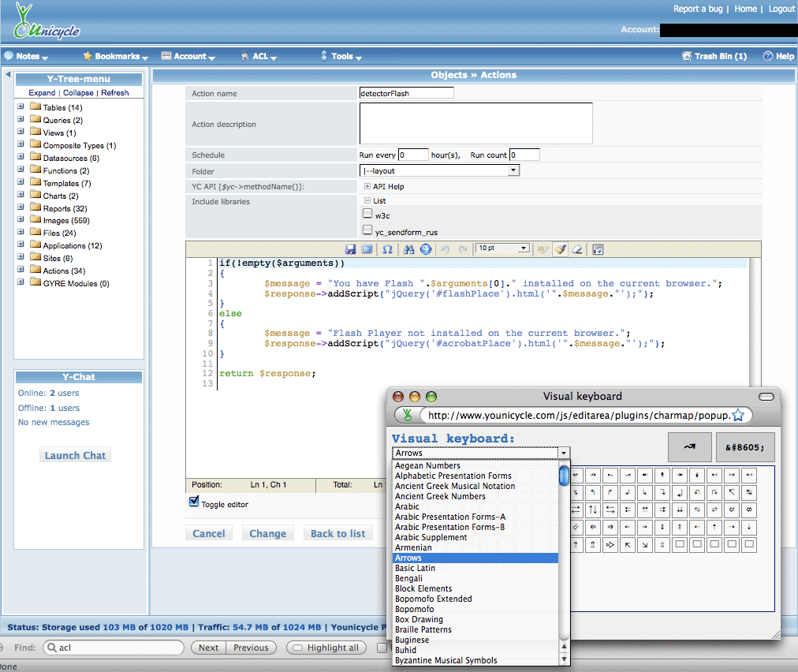Click the Action name input field
Screen dimensions: 798x672
tap(406, 93)
